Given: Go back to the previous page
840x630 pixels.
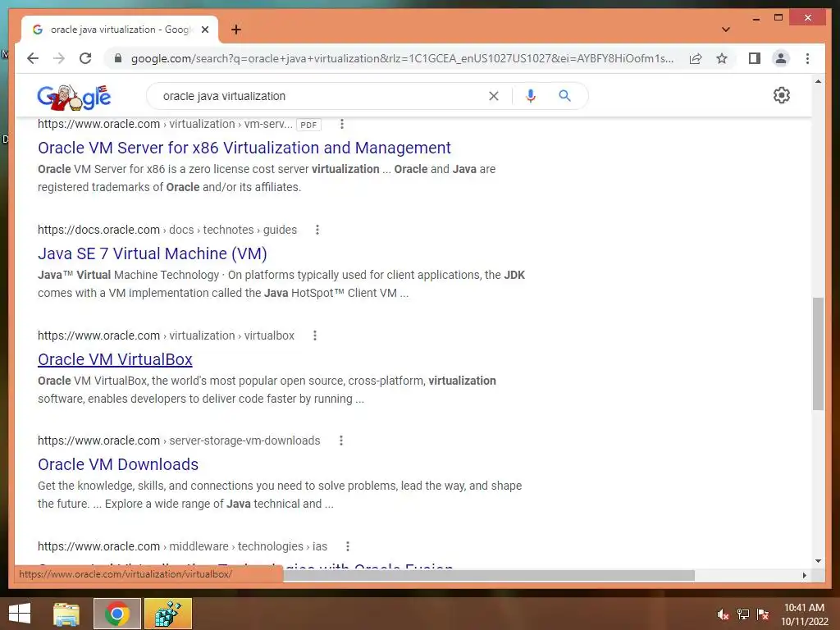Looking at the screenshot, I should [33, 58].
